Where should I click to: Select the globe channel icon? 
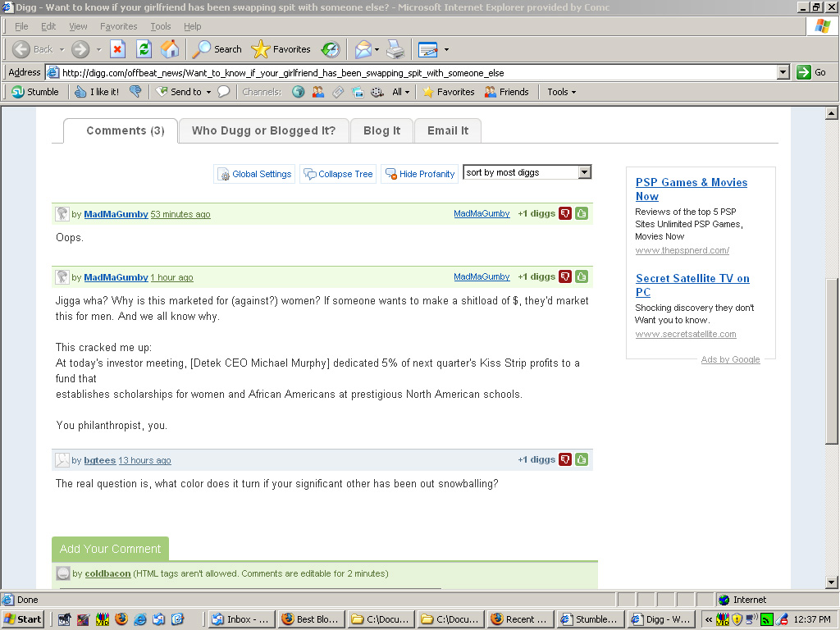pos(299,92)
